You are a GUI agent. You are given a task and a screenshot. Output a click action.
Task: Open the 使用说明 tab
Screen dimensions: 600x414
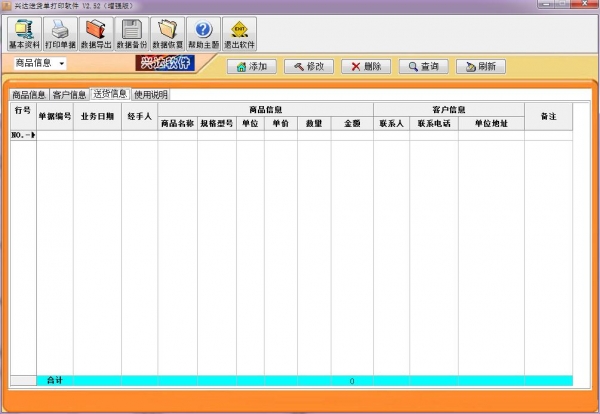[151, 95]
